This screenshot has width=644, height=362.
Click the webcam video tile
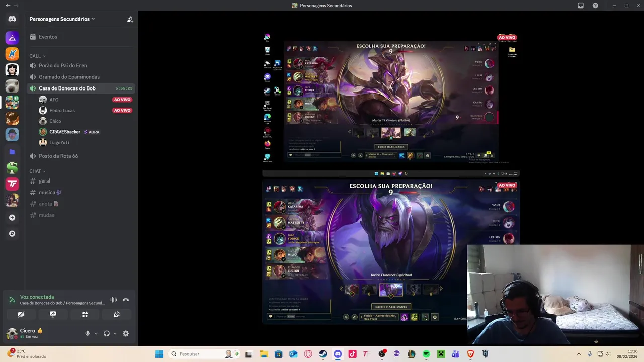click(555, 294)
